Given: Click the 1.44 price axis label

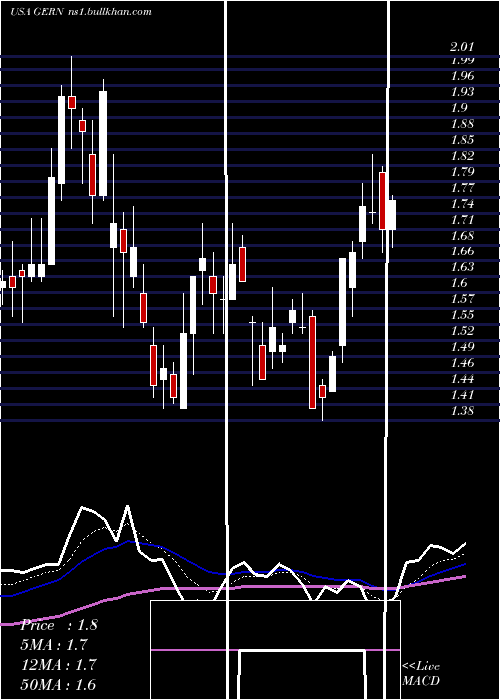Looking at the screenshot, I should pyautogui.click(x=462, y=379).
